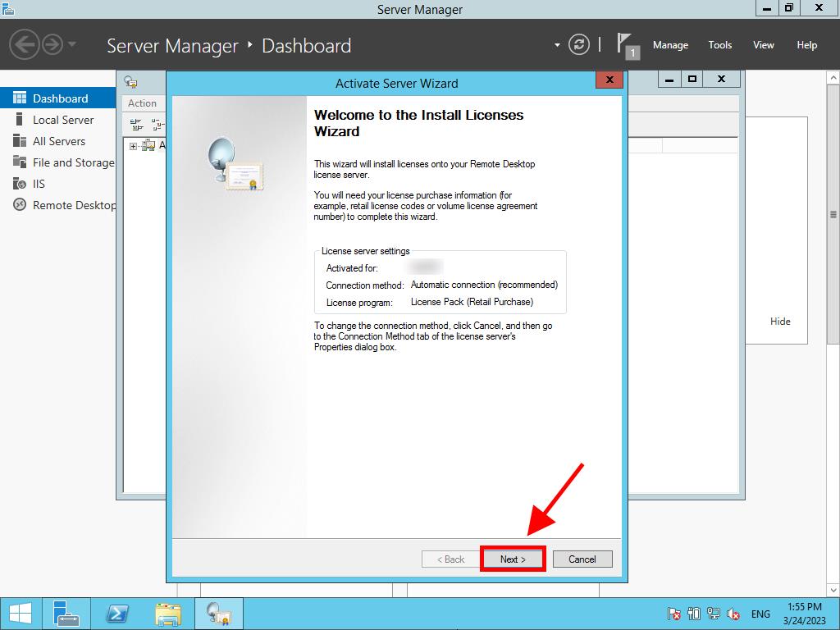Open the clock showing 1:55 PM
Image resolution: width=840 pixels, height=630 pixels.
pyautogui.click(x=804, y=614)
